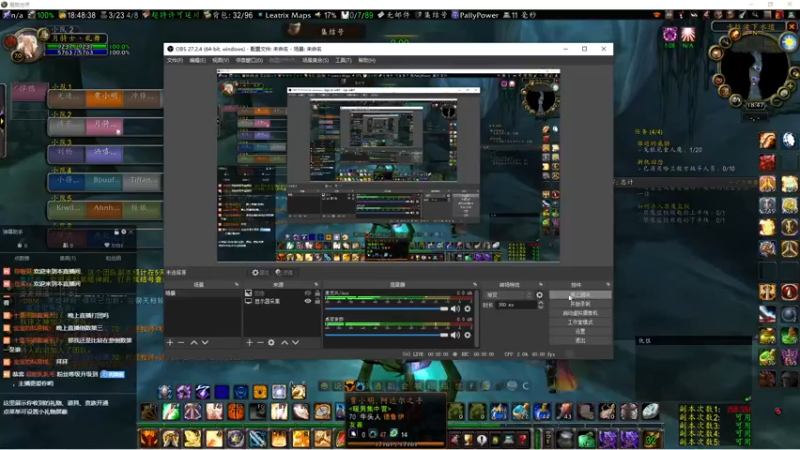Pop out the Controls dock icon
800x450 pixels.
608,284
